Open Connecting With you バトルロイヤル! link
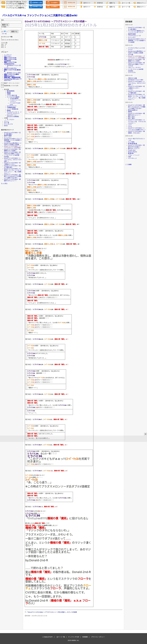 point(13,79)
